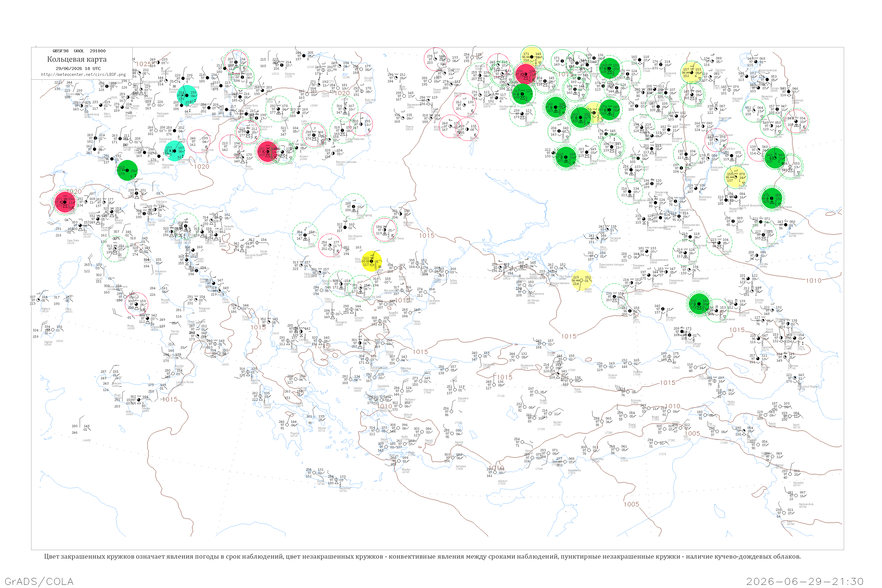Screen dimensions: 882x588
Task: Select the "Безенчук 27995" station label
Action: pos(767,98)
